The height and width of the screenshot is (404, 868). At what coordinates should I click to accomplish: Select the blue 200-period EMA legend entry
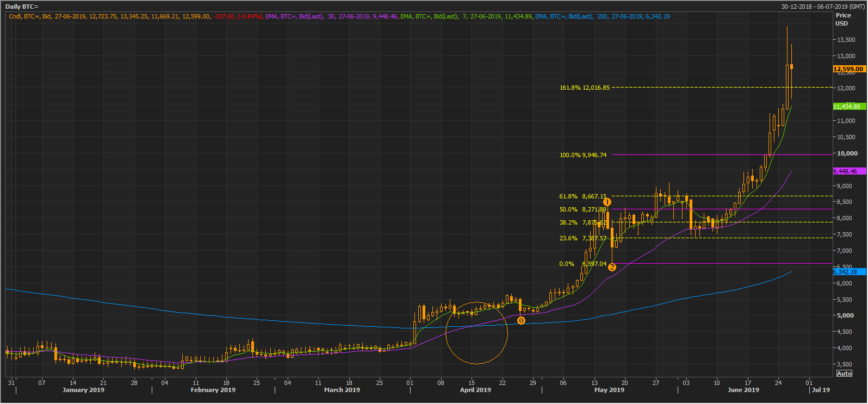click(x=603, y=16)
